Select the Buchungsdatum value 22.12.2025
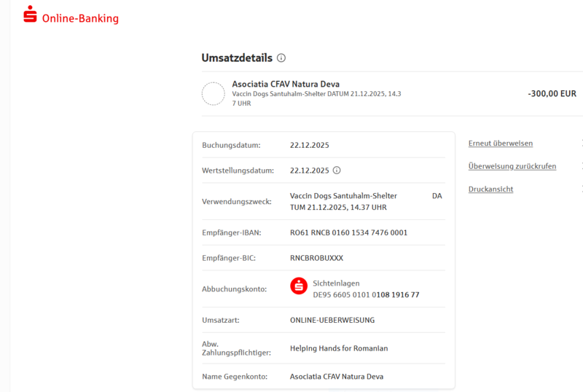Image resolution: width=583 pixels, height=392 pixels. (x=309, y=146)
